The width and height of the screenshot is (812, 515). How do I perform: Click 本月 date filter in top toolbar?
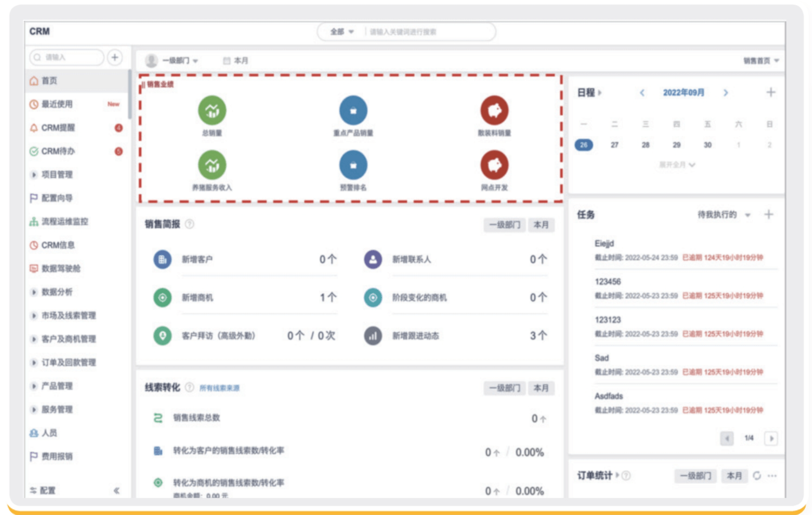coord(235,61)
